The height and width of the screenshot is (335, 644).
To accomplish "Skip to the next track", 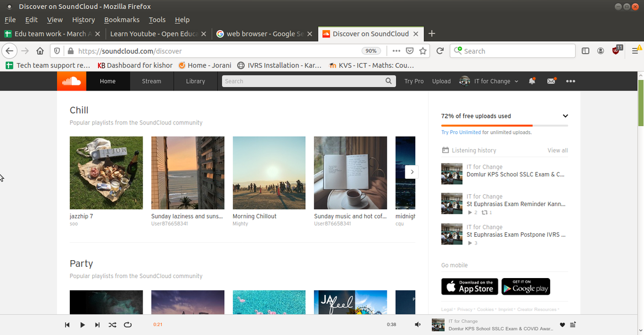I will [97, 325].
